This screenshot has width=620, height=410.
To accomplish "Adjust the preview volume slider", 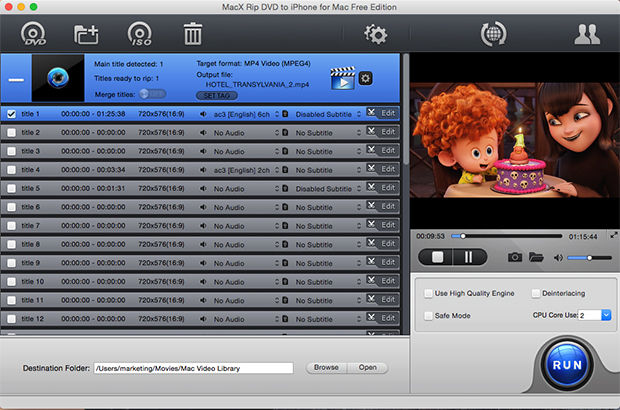I will [590, 258].
